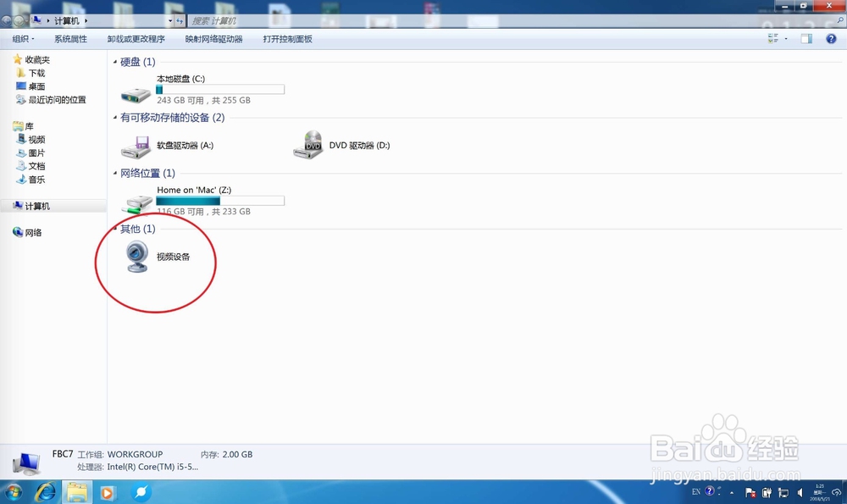Click 系统属性 toolbar button
The height and width of the screenshot is (504, 847).
click(70, 39)
